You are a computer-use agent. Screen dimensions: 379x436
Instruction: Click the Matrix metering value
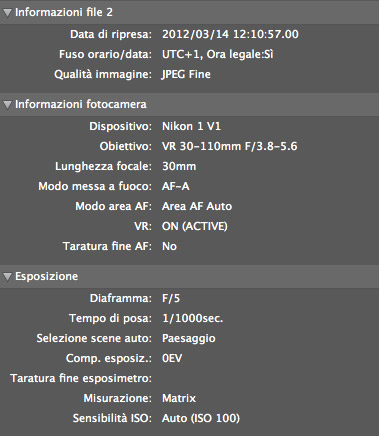(179, 398)
